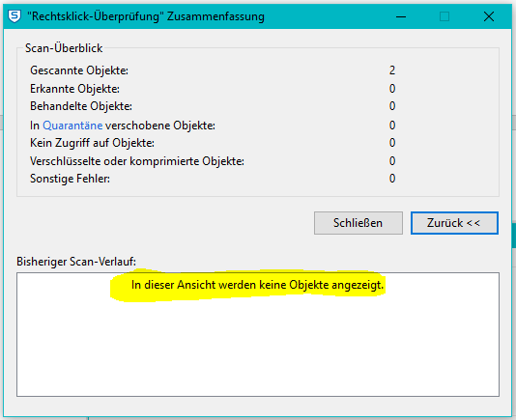
Task: Click the greyed-out maximize button
Action: (444, 16)
